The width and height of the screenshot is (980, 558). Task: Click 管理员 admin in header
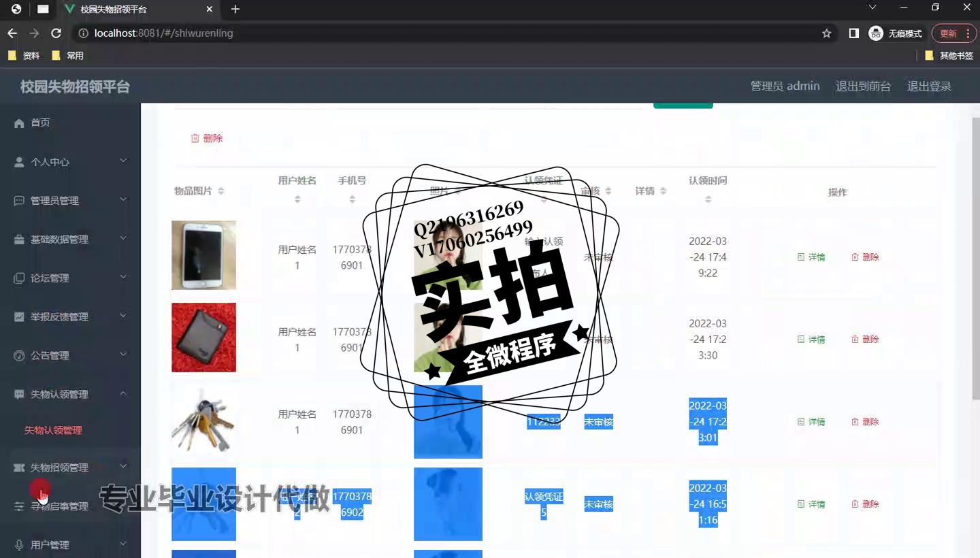click(785, 86)
